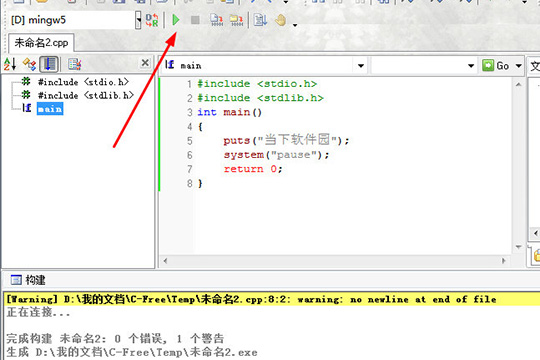Click code line 1 #include <stdio.h>
Screen dimensions: 540x360
[x=257, y=84]
